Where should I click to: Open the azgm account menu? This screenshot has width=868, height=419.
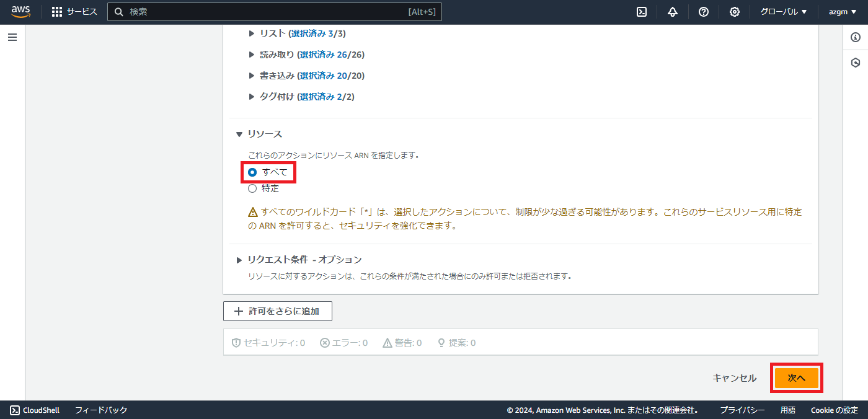pos(843,12)
